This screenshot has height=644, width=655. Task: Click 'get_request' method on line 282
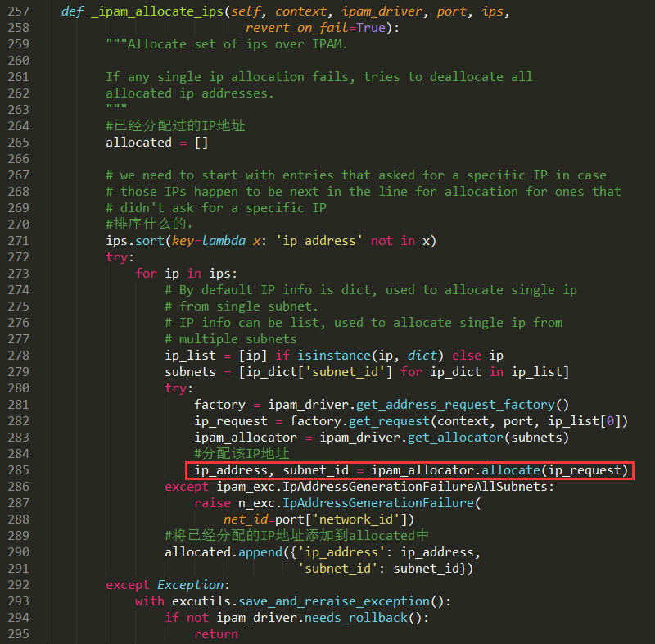(x=389, y=421)
